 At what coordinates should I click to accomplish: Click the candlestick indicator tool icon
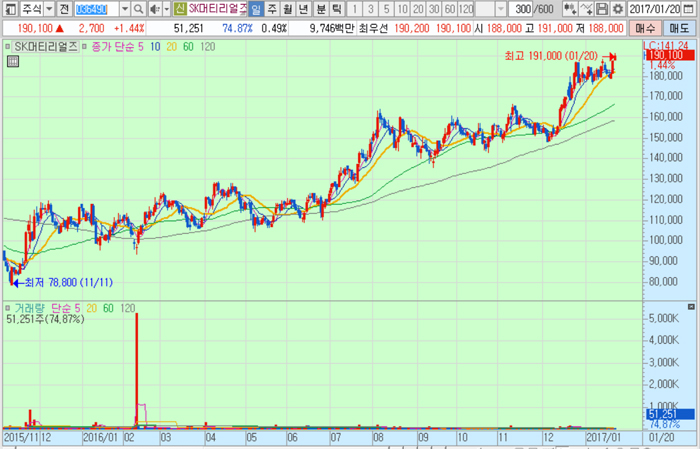(571, 9)
